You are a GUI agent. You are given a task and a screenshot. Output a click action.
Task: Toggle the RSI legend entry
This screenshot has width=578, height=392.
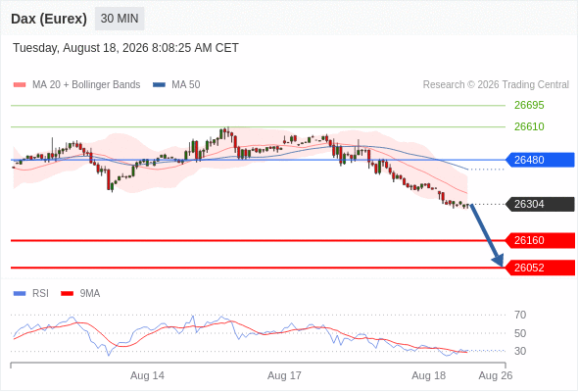pyautogui.click(x=31, y=294)
